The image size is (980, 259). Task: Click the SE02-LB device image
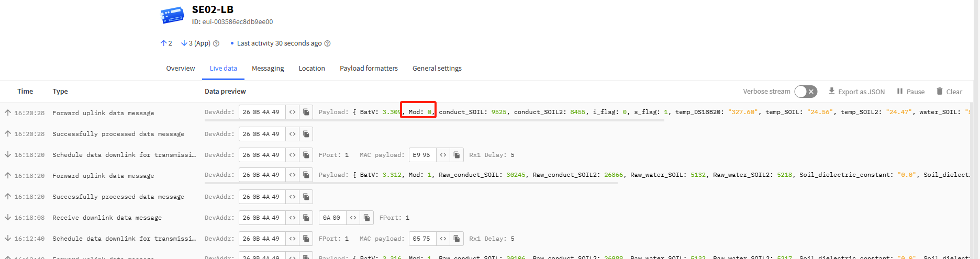(172, 15)
